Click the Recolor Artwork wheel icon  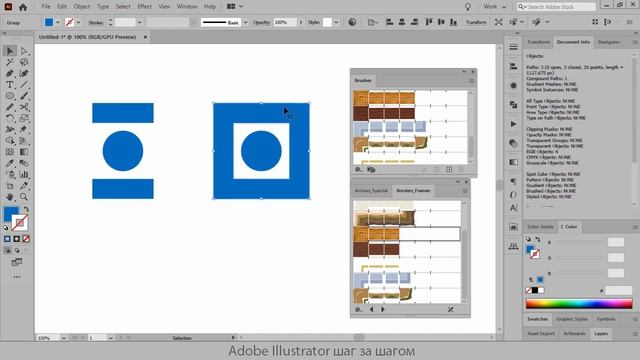(x=352, y=22)
